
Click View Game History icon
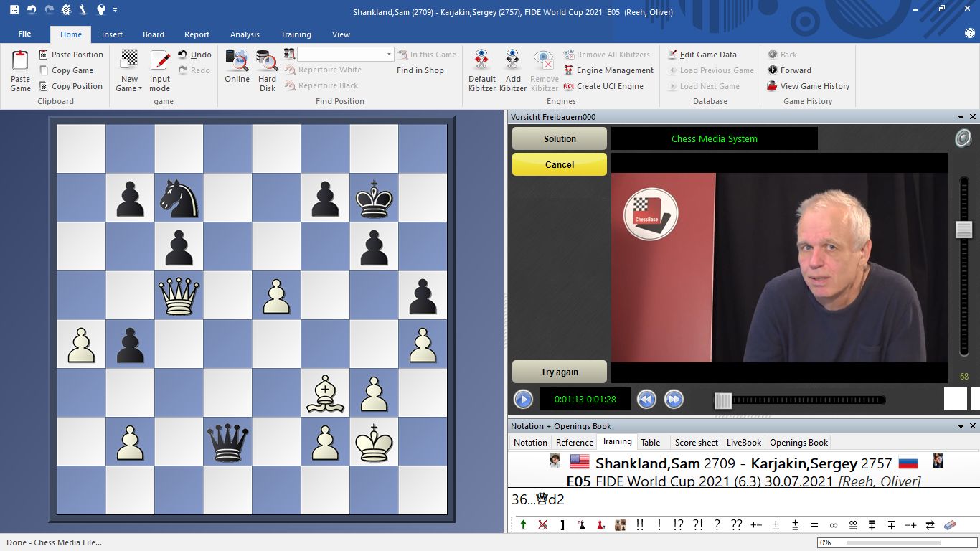pyautogui.click(x=772, y=86)
